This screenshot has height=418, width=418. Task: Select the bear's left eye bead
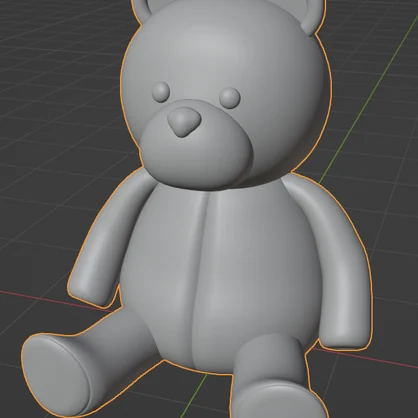click(161, 92)
